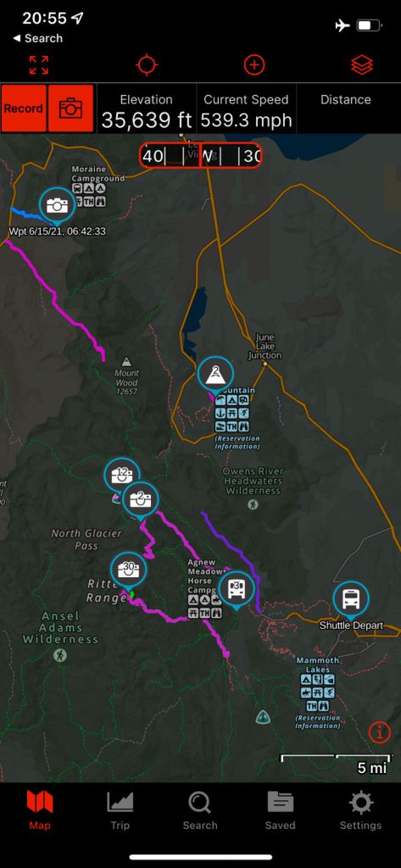The width and height of the screenshot is (401, 868).
Task: Open the Shuttle Depart bus waypoint
Action: coord(351,600)
